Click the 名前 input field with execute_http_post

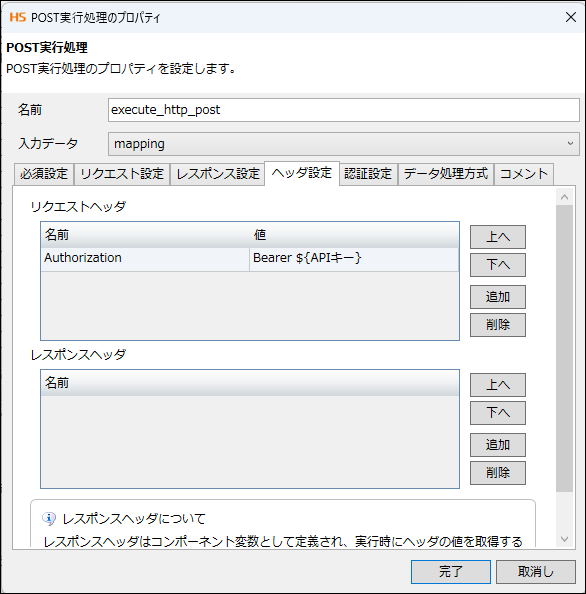point(344,110)
